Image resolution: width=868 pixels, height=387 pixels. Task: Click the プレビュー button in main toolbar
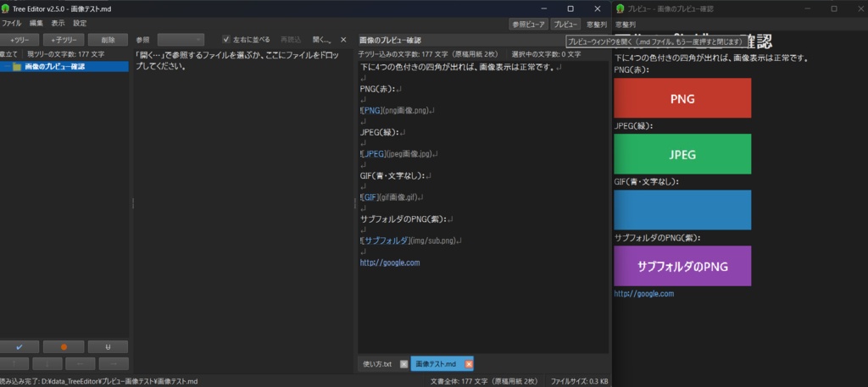[x=565, y=25]
